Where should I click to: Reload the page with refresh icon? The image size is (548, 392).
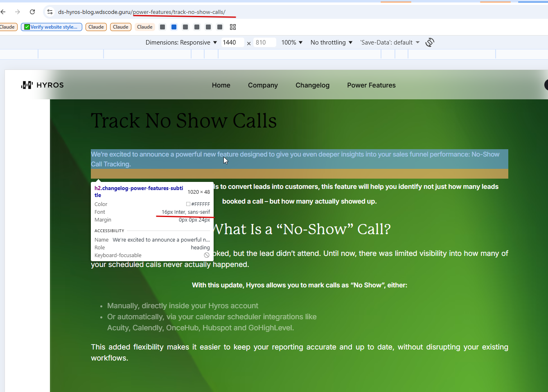click(x=32, y=12)
